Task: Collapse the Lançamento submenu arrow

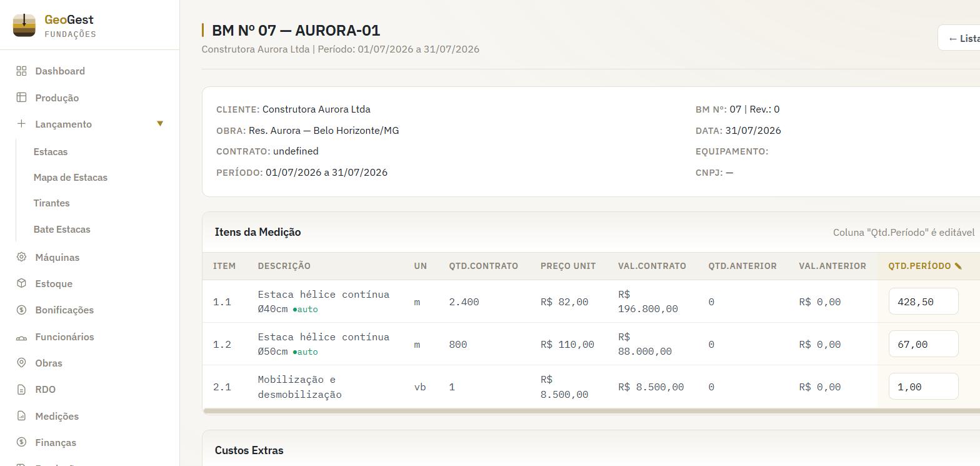Action: point(160,124)
